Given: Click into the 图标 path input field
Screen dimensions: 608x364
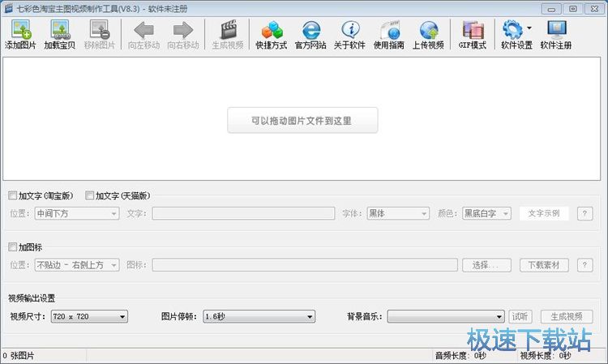Looking at the screenshot, I should 305,265.
